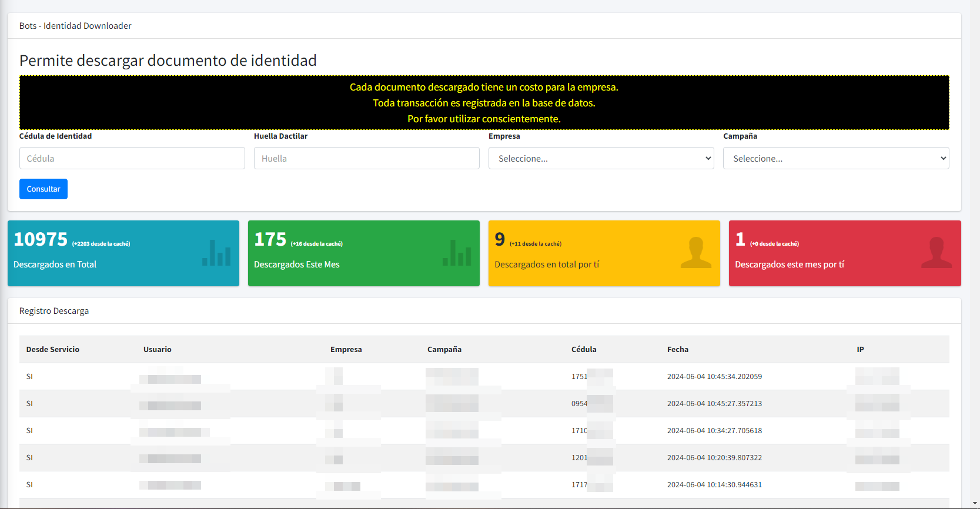The height and width of the screenshot is (509, 980).
Task: Open the Empresa dropdown
Action: (x=601, y=158)
